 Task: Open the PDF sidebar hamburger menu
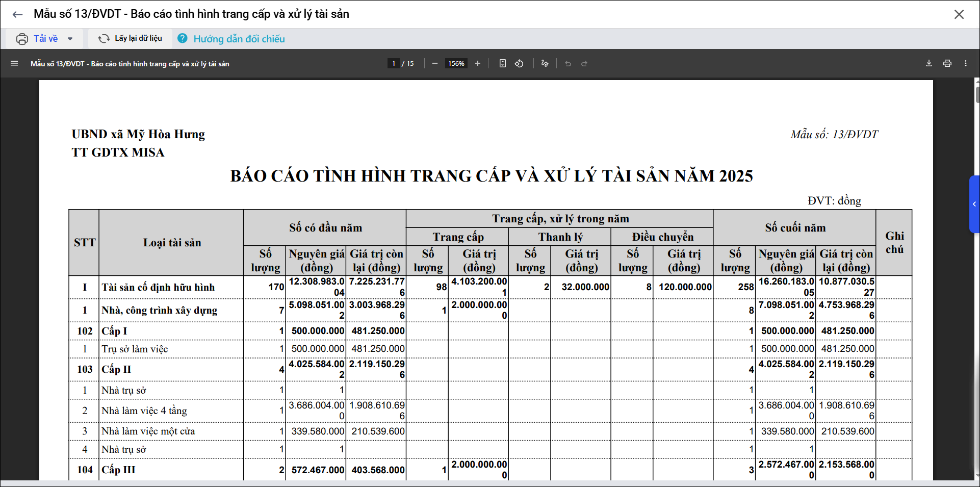14,64
